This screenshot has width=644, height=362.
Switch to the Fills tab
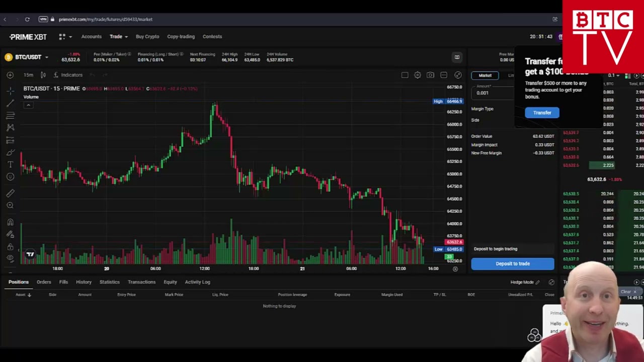(63, 282)
